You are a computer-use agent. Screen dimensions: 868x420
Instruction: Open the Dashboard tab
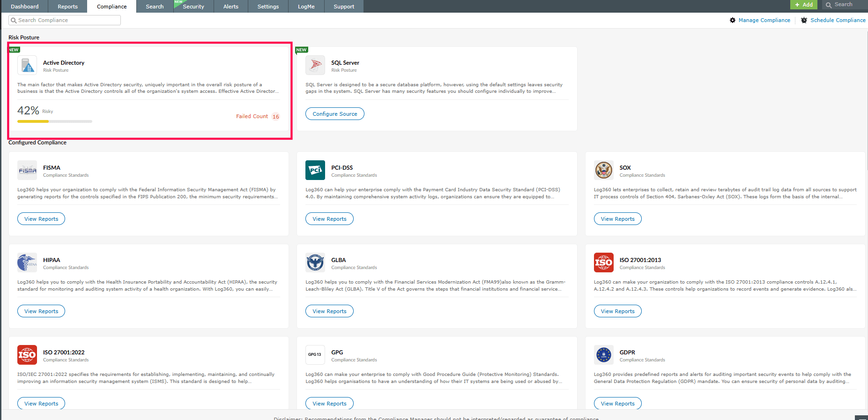25,7
